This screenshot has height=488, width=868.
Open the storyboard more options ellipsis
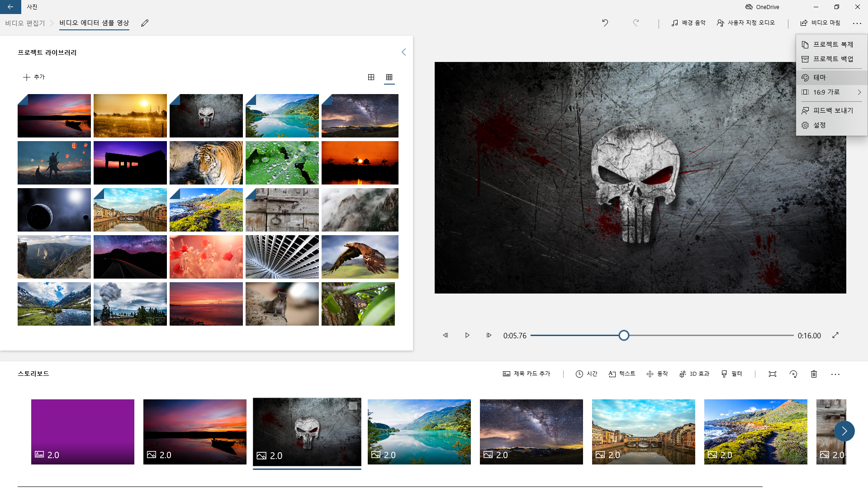click(x=835, y=374)
